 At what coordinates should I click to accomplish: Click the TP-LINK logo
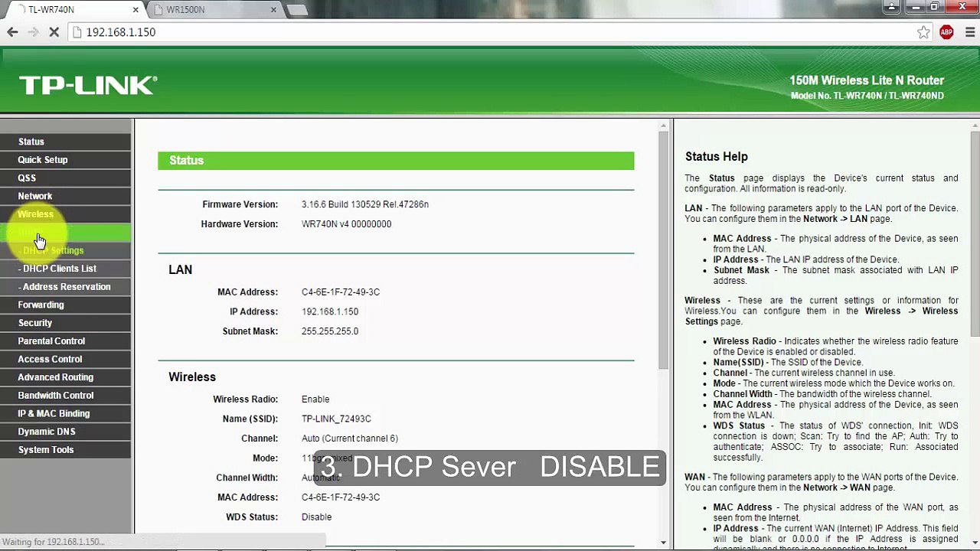[88, 85]
